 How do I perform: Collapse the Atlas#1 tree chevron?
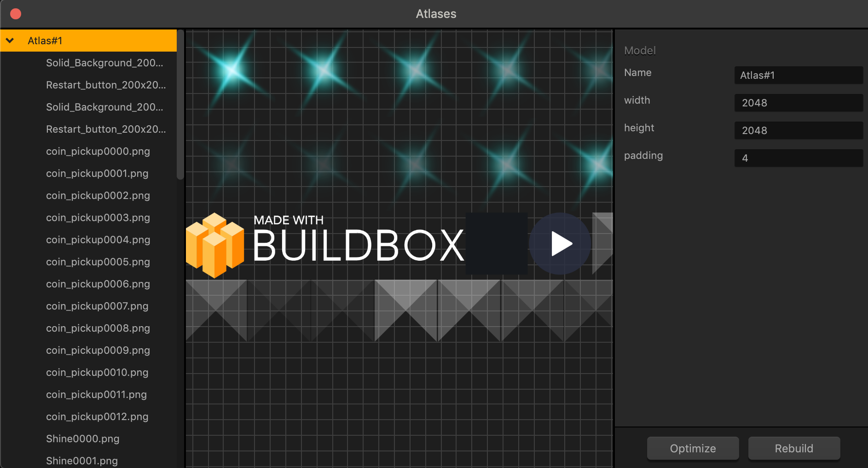(10, 41)
